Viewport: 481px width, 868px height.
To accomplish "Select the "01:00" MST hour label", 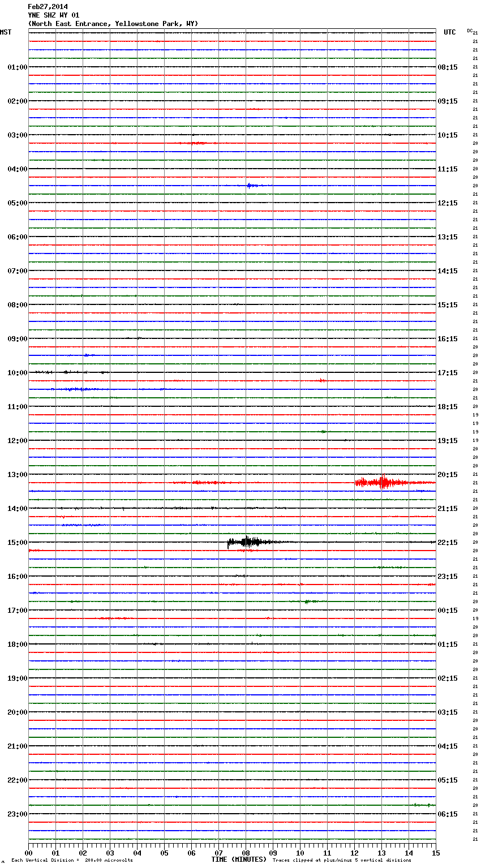I will coord(18,67).
